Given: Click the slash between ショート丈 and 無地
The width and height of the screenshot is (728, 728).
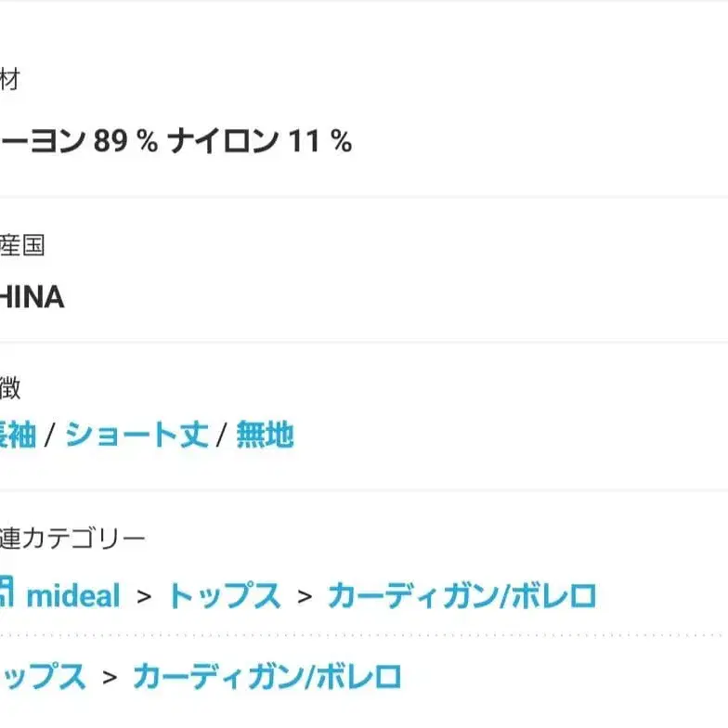Looking at the screenshot, I should (x=222, y=435).
